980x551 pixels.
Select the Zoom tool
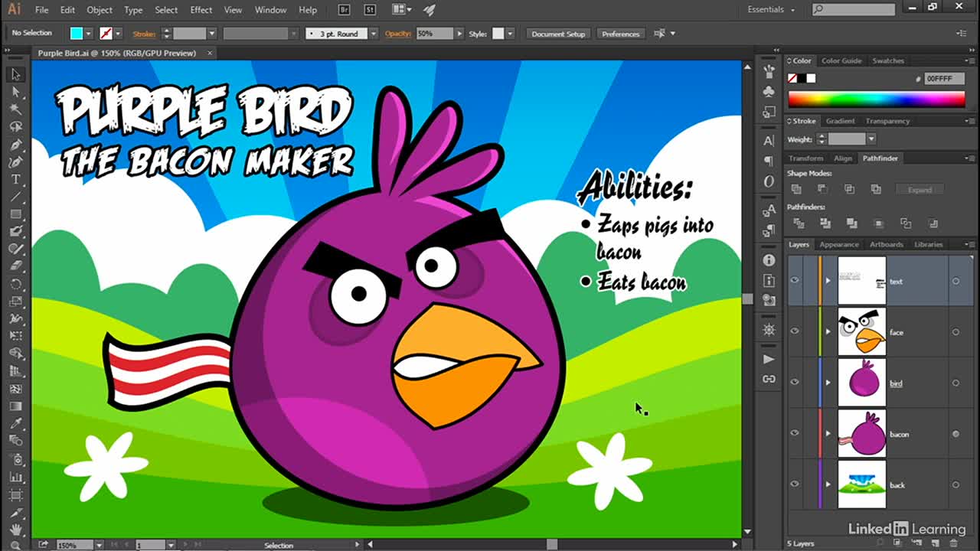pos(15,545)
